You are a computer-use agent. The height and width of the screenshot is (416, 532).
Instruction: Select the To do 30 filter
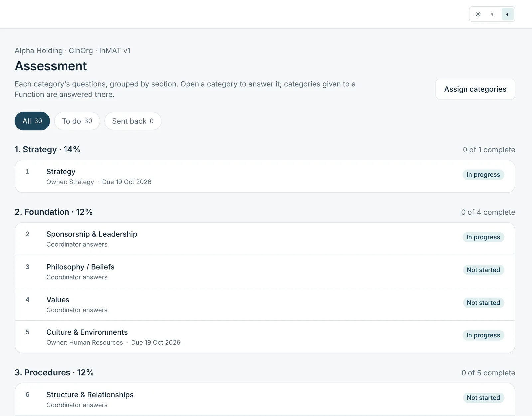(x=77, y=121)
